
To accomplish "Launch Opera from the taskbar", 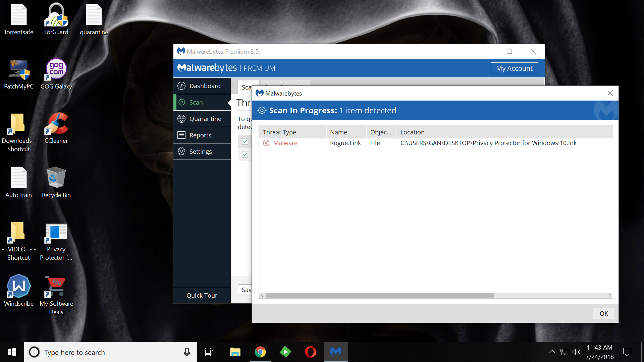I will tap(310, 352).
